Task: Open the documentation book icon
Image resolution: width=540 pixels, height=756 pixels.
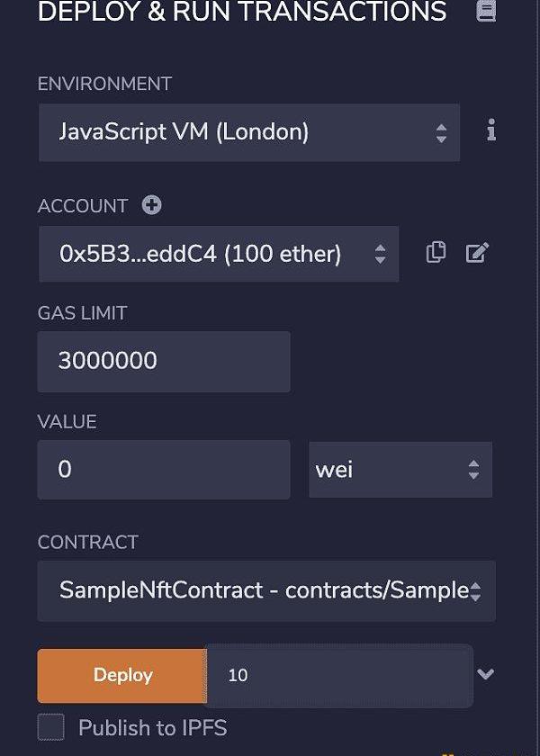Action: (486, 11)
